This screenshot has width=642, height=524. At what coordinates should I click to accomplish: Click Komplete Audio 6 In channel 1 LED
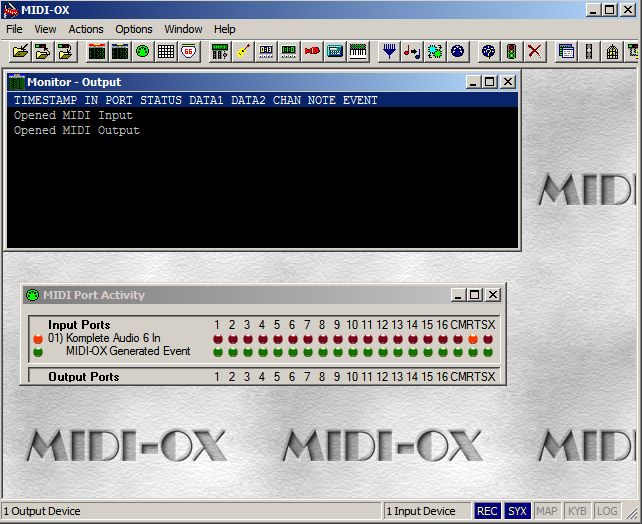pos(218,339)
